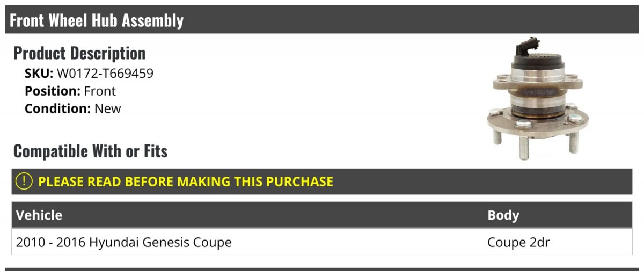The height and width of the screenshot is (276, 644).
Task: Select the 2010 - 2016 Hyundai Genesis Coupe row
Action: [x=322, y=242]
